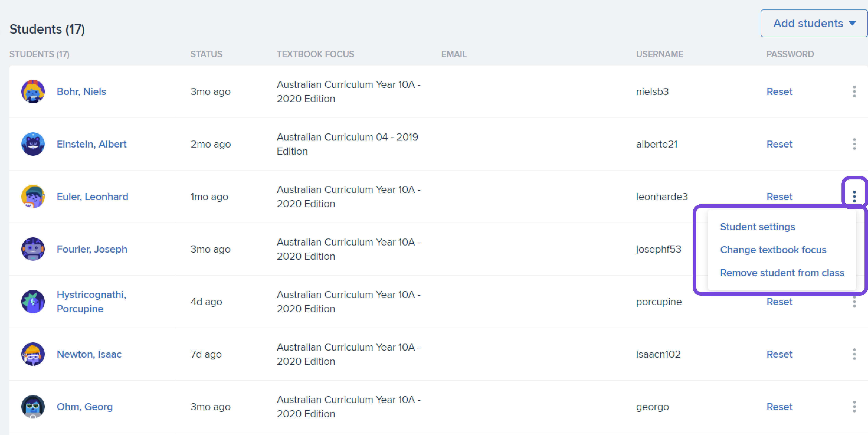Click the USERNAME column header

pyautogui.click(x=660, y=54)
